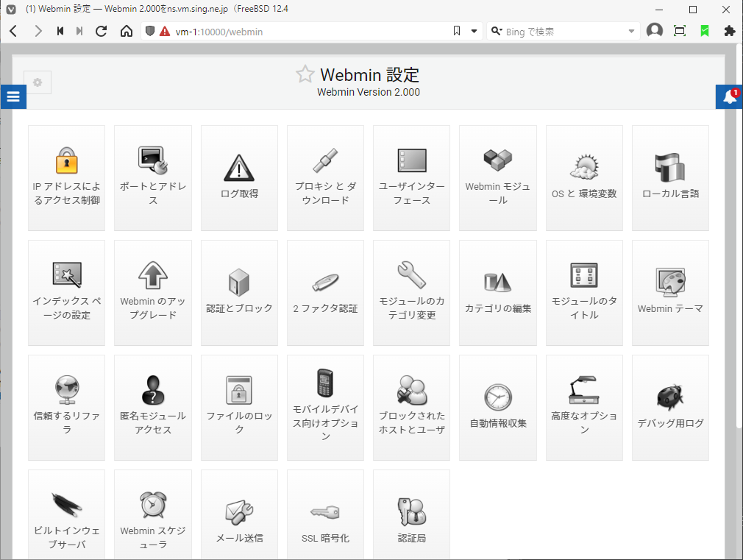Open the blue hamburger navigation menu

click(13, 96)
